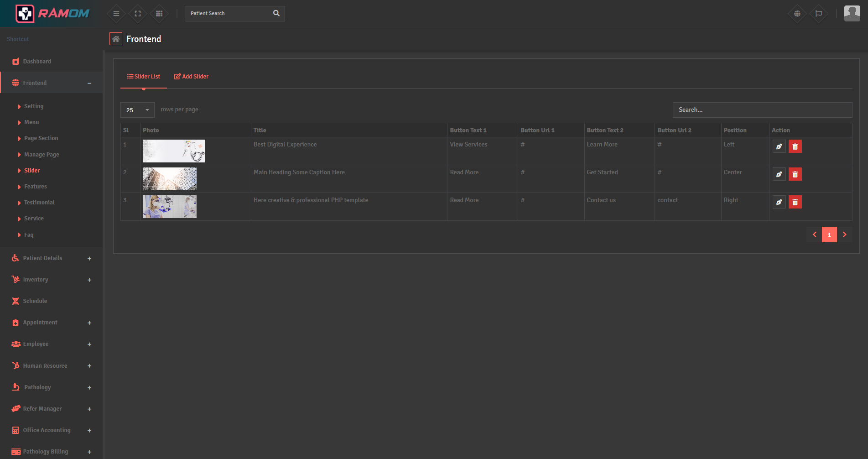Collapse the Frontend sidebar section
The height and width of the screenshot is (459, 868).
[89, 83]
